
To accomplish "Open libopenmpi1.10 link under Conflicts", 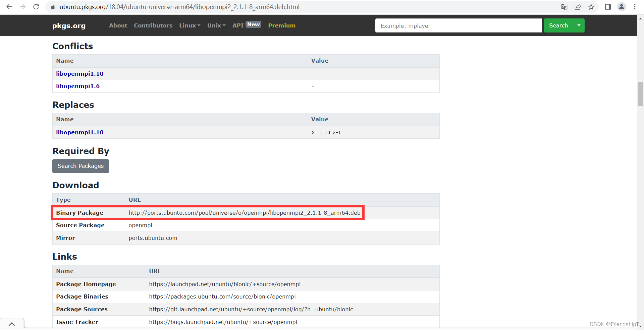I will pos(80,74).
